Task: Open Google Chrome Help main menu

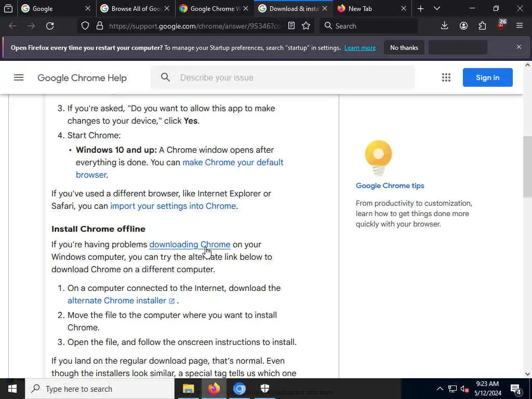Action: click(19, 78)
